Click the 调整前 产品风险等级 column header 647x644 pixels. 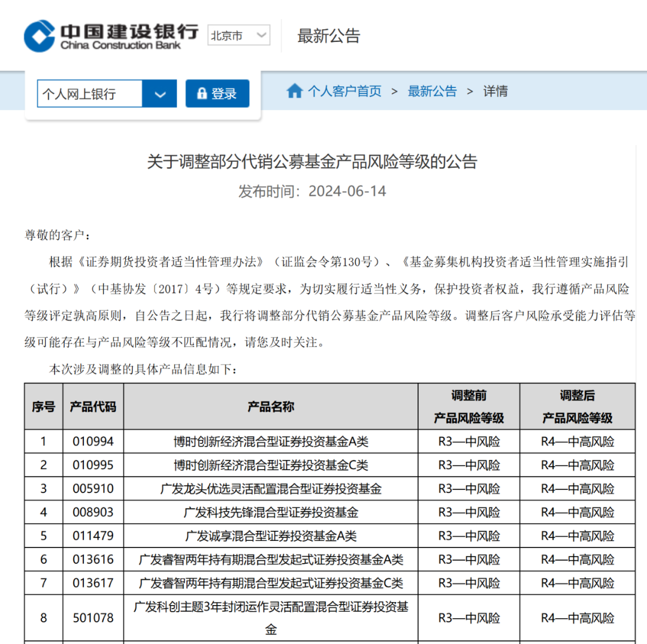point(468,407)
